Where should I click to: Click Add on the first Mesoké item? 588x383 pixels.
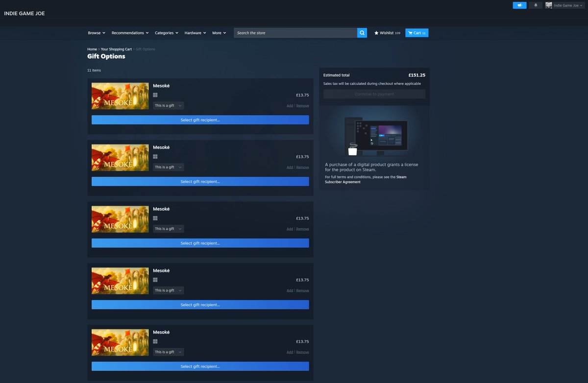point(290,106)
